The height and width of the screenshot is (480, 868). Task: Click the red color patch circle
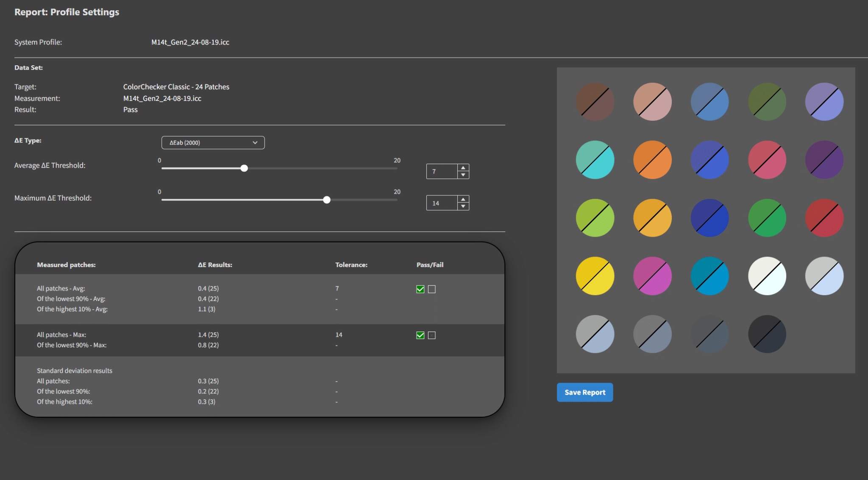point(824,218)
